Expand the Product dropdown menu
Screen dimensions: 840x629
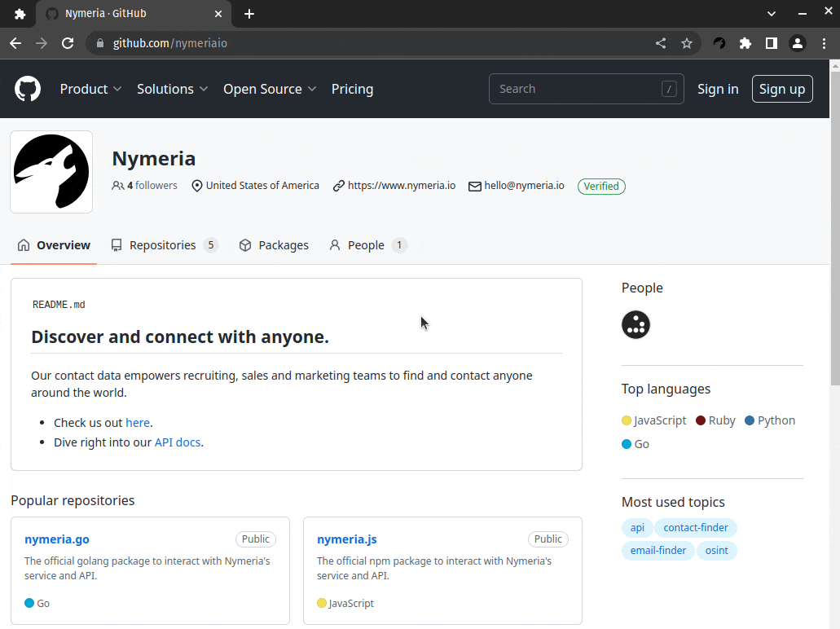coord(90,89)
